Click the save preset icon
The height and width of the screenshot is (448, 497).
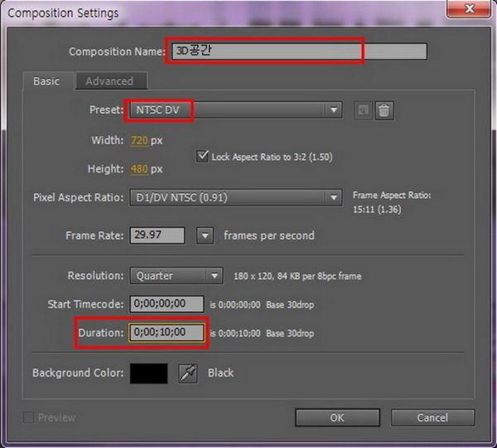click(363, 111)
